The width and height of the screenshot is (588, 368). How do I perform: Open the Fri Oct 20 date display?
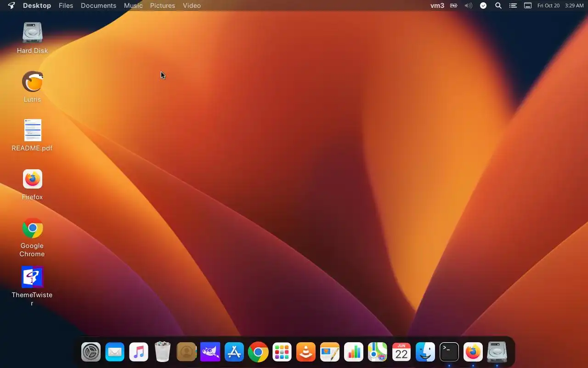548,6
